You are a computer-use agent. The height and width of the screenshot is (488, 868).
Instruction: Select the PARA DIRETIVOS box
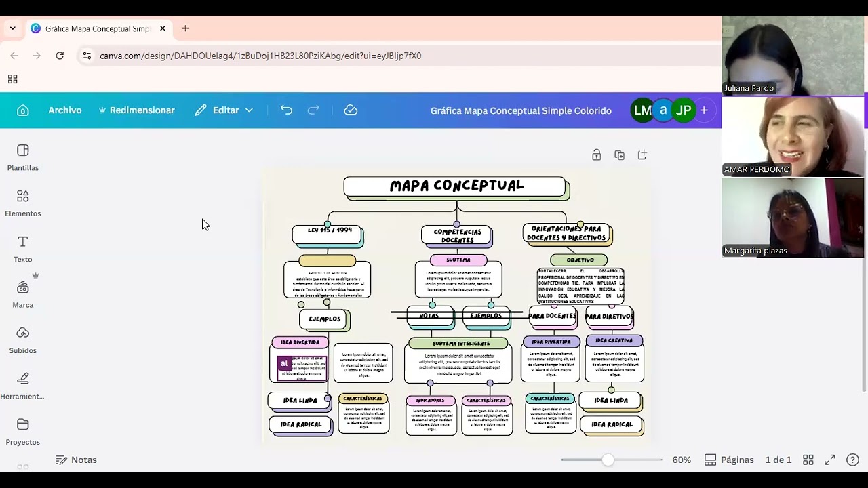(x=609, y=317)
